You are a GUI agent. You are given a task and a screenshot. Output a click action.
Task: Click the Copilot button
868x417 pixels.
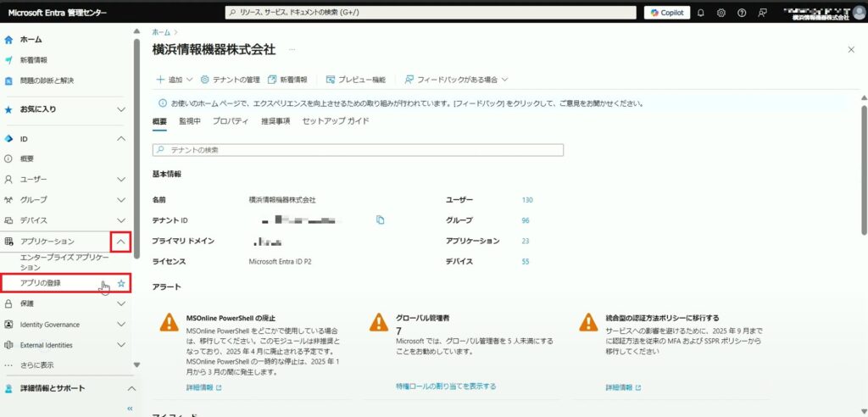pyautogui.click(x=667, y=13)
